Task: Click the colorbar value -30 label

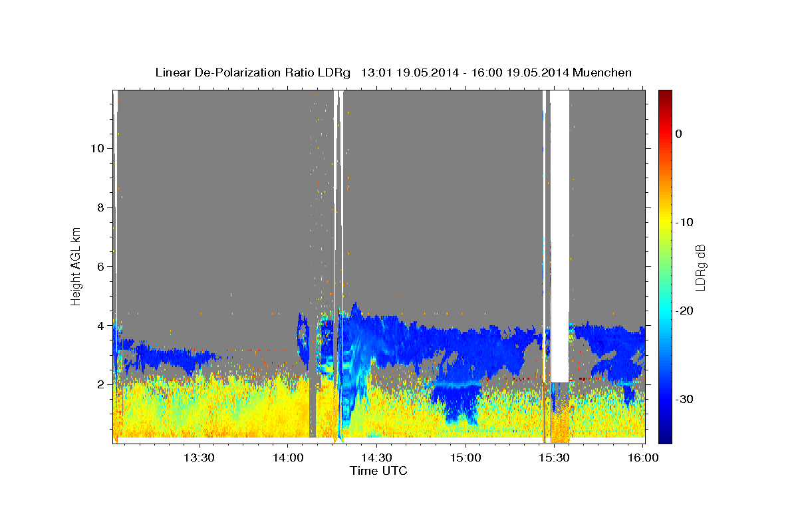Action: point(684,399)
